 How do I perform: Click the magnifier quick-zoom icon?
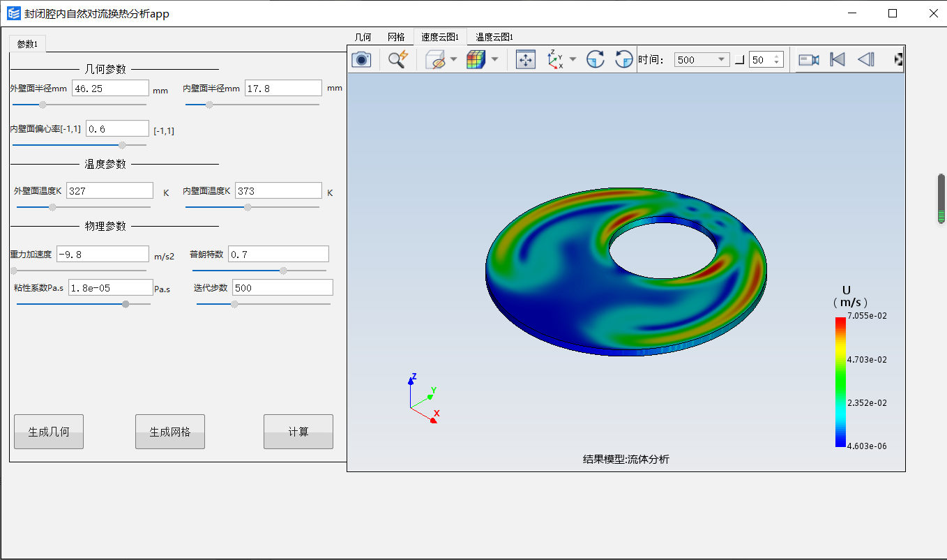[x=397, y=59]
